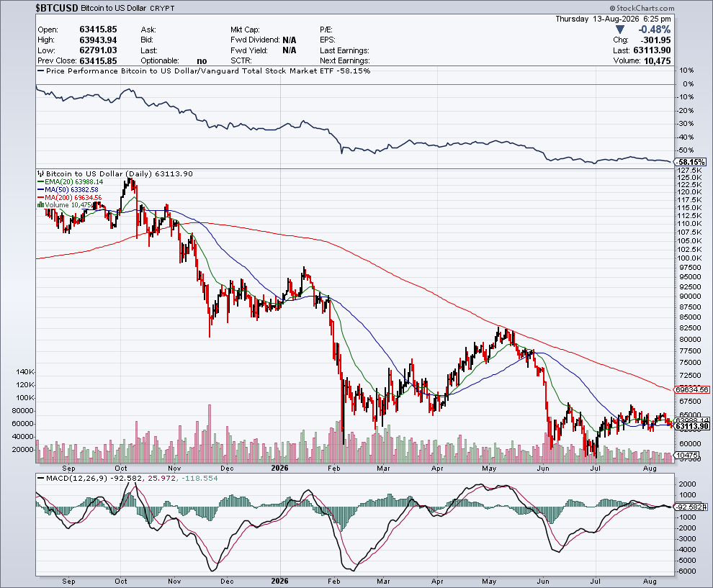Click 'Oct' on the price chart date axis
Screen dimensions: 713x588
121,468
